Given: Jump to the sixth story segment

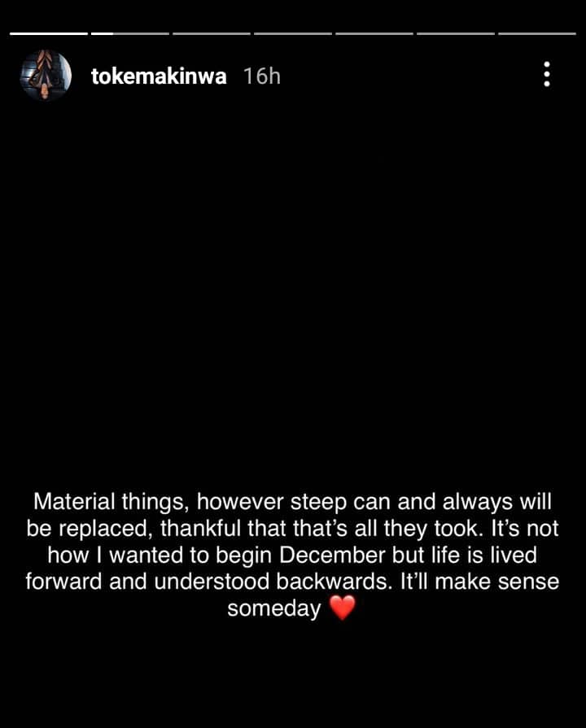Looking at the screenshot, I should point(456,33).
